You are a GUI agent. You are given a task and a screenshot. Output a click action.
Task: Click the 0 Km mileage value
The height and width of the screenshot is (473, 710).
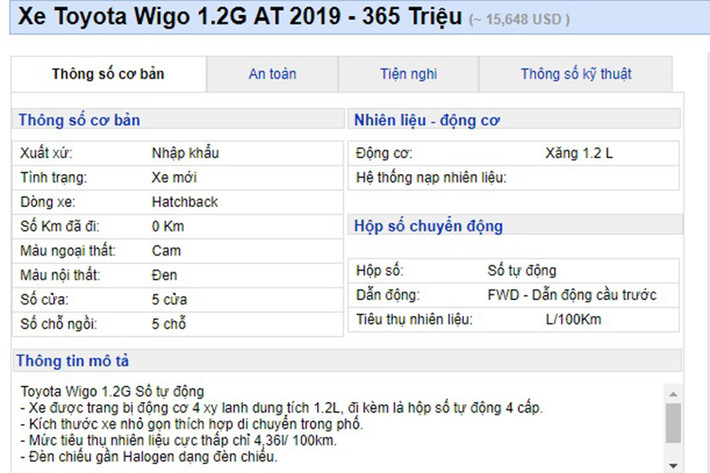click(x=168, y=226)
